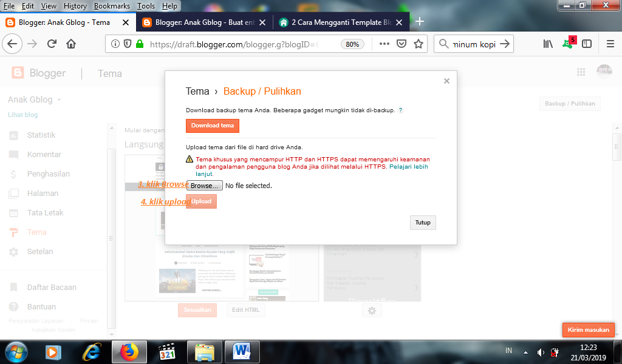Open the Help menu
This screenshot has width=622, height=364.
tap(170, 6)
